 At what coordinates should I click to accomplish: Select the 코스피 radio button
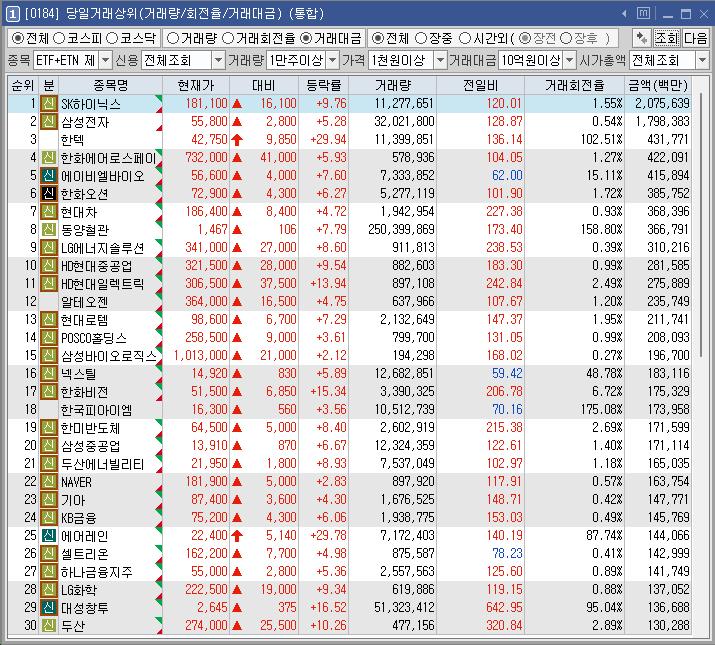(59, 38)
